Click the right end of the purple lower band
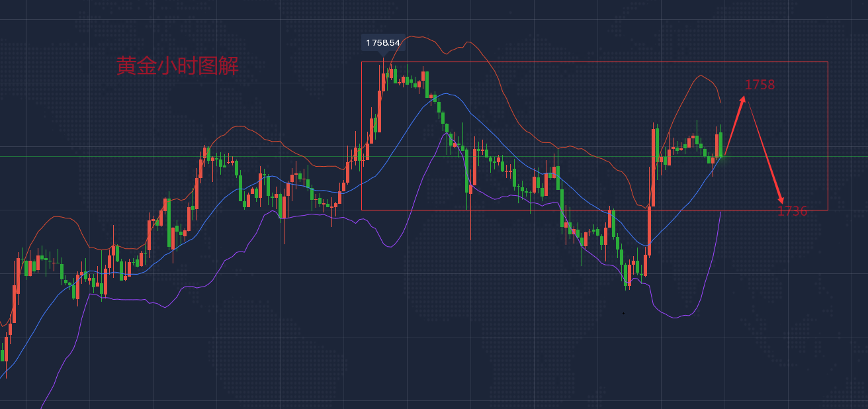 [x=720, y=213]
